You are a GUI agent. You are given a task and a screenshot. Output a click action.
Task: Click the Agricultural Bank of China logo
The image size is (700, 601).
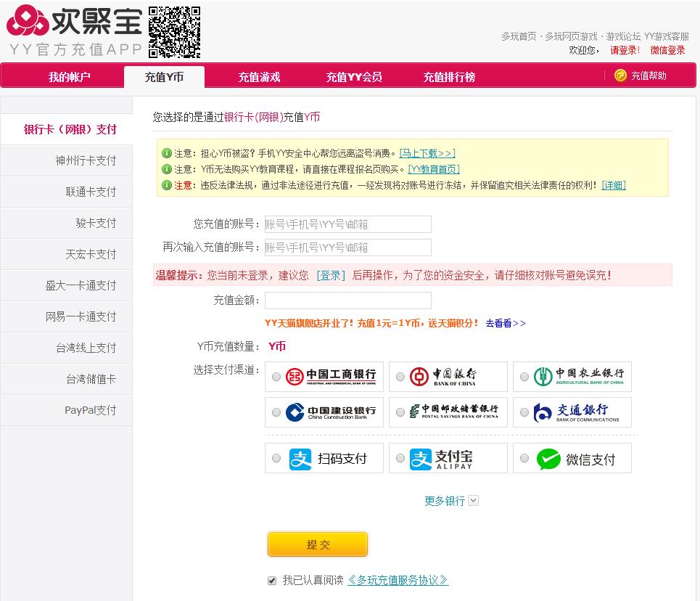(579, 376)
